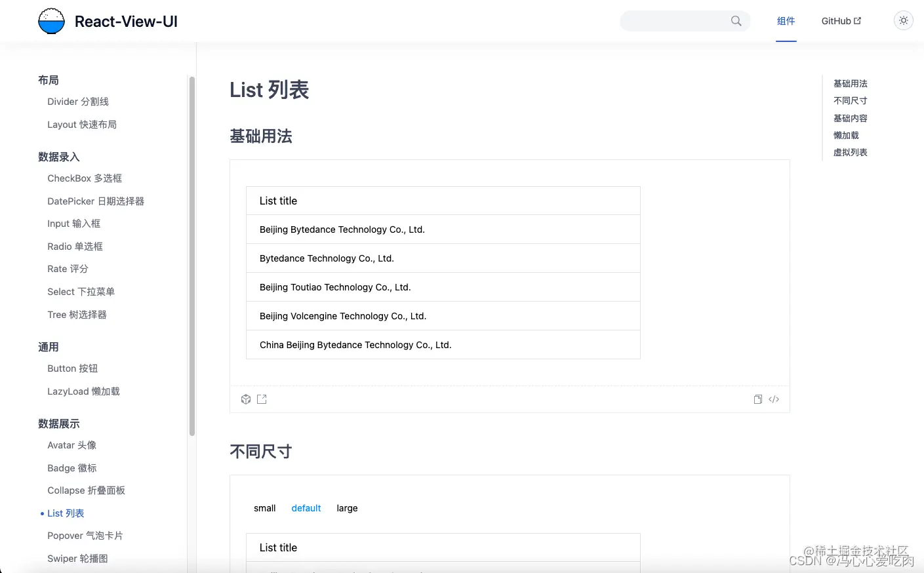Click the 通用 sidebar group heading

(49, 347)
